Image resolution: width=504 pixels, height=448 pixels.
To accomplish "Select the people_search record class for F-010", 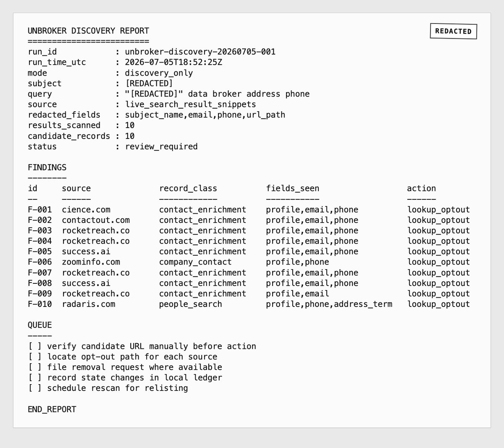I will 191,304.
